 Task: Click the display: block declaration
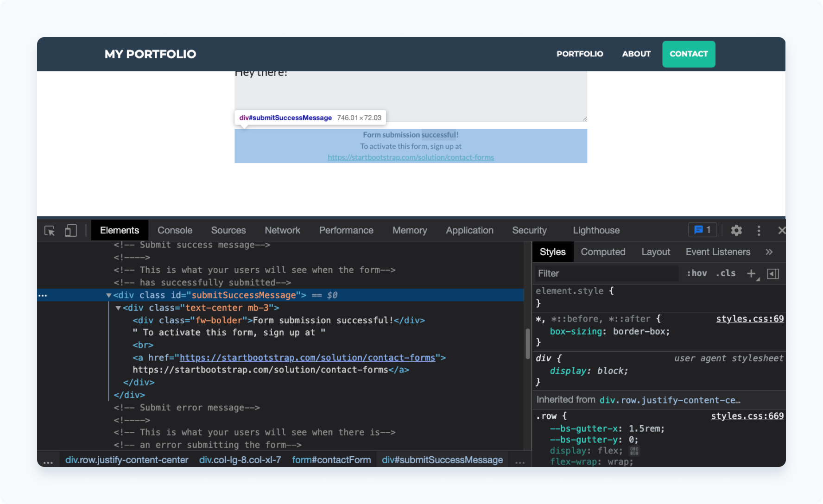tap(589, 371)
